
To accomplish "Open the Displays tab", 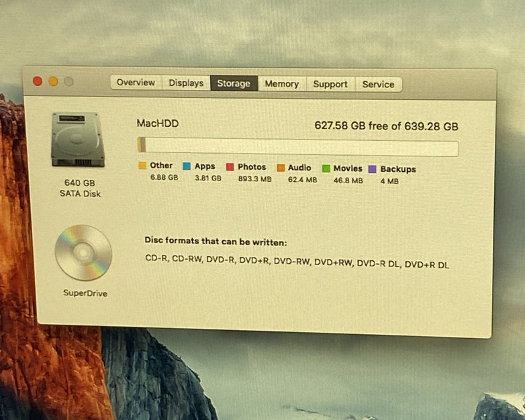I will (186, 83).
